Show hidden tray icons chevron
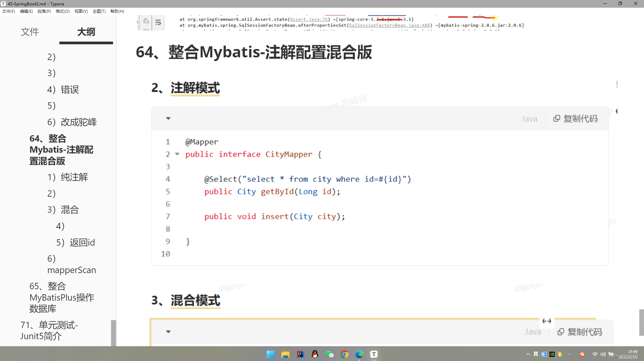Screen dimensions: 644x361 [x=528, y=354]
